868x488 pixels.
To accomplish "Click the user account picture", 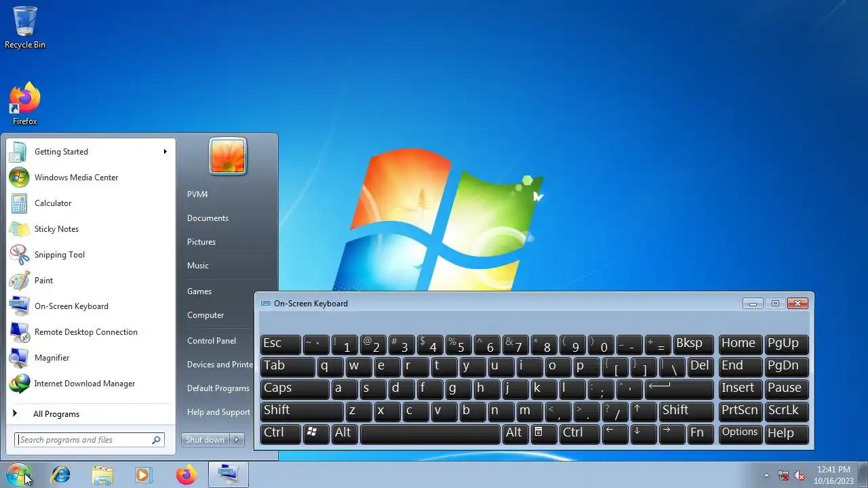I will click(x=228, y=157).
